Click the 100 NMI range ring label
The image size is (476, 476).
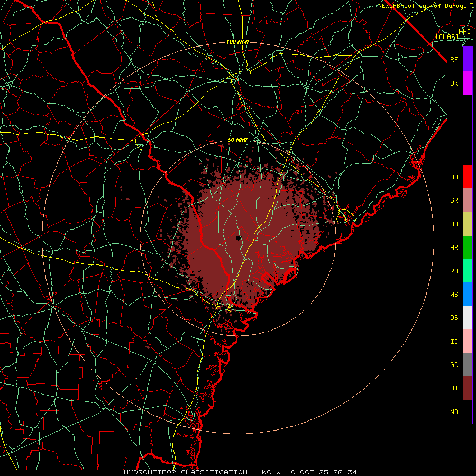pyautogui.click(x=237, y=42)
